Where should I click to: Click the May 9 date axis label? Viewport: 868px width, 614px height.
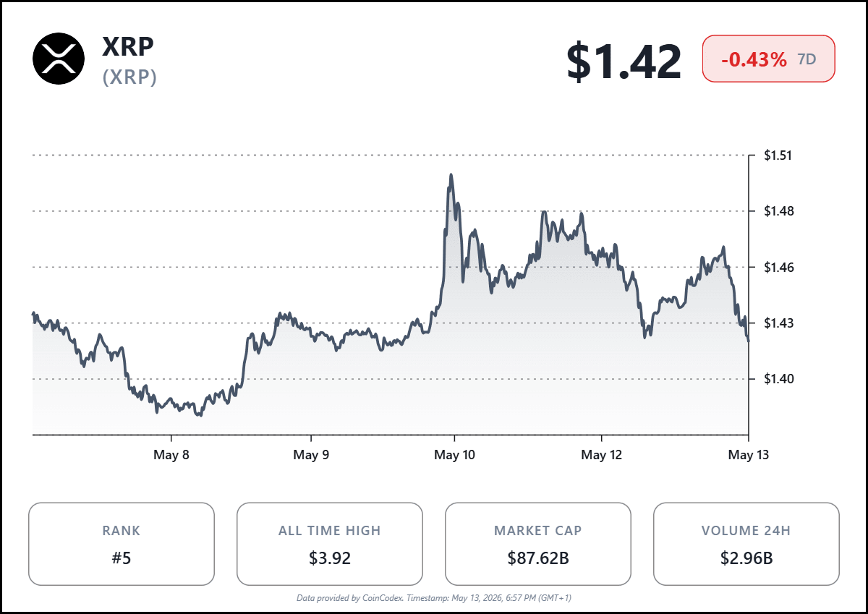pyautogui.click(x=311, y=455)
